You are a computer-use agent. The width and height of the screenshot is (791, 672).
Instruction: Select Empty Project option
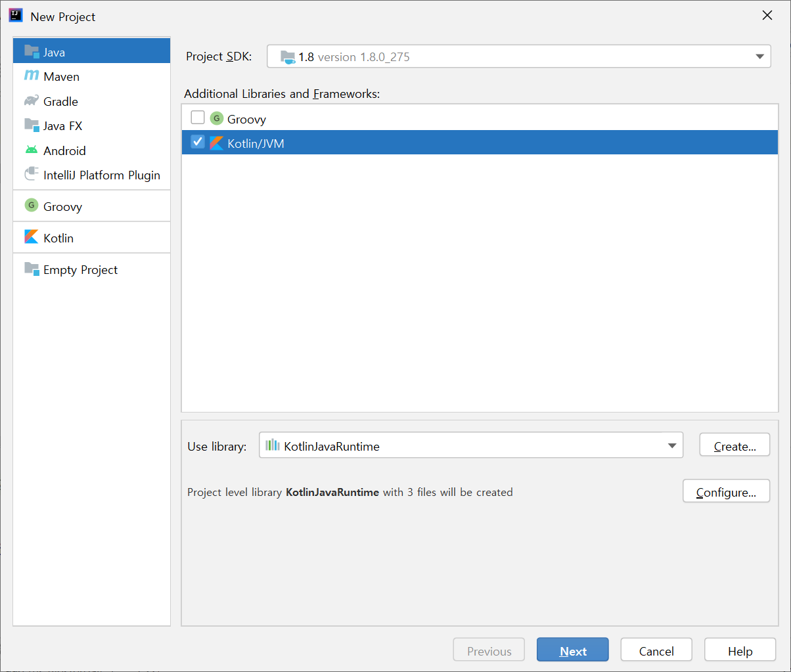[92, 269]
